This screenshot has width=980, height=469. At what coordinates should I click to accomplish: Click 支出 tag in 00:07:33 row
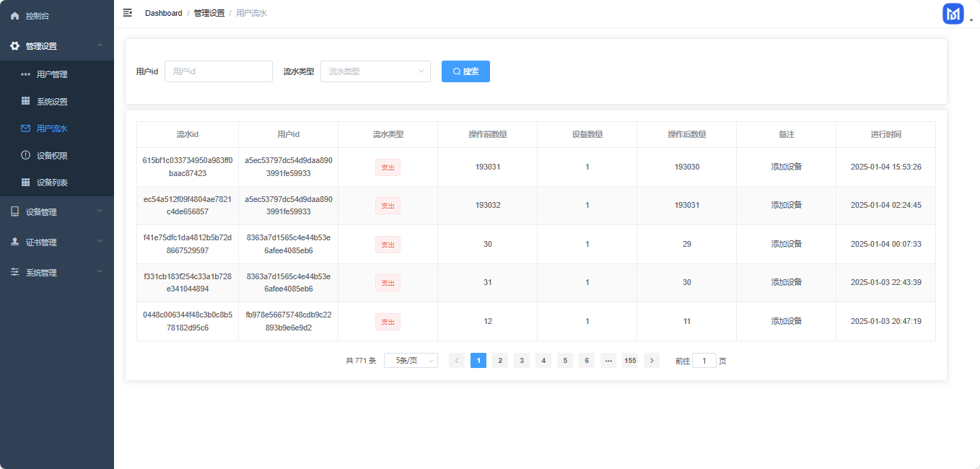[388, 245]
